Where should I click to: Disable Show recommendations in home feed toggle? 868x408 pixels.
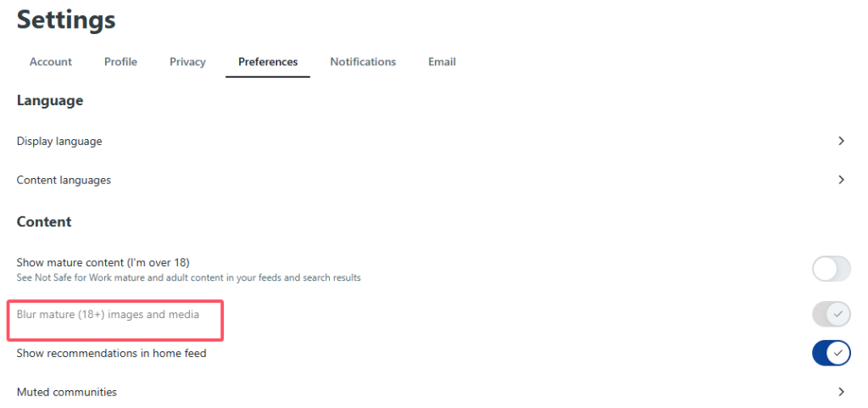tap(831, 353)
